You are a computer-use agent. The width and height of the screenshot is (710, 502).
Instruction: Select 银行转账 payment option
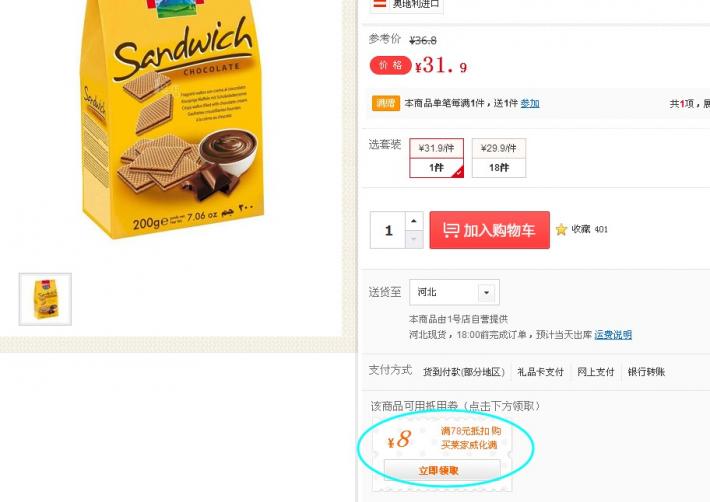(x=646, y=372)
